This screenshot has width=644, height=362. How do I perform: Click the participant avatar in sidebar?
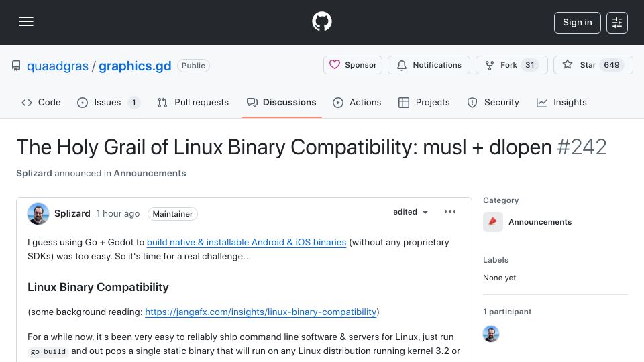coord(491,334)
